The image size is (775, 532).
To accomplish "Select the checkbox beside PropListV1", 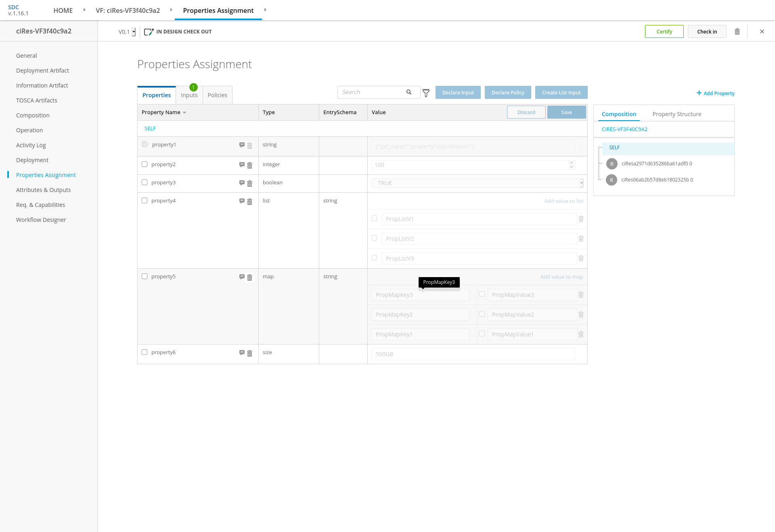I will coord(374,218).
